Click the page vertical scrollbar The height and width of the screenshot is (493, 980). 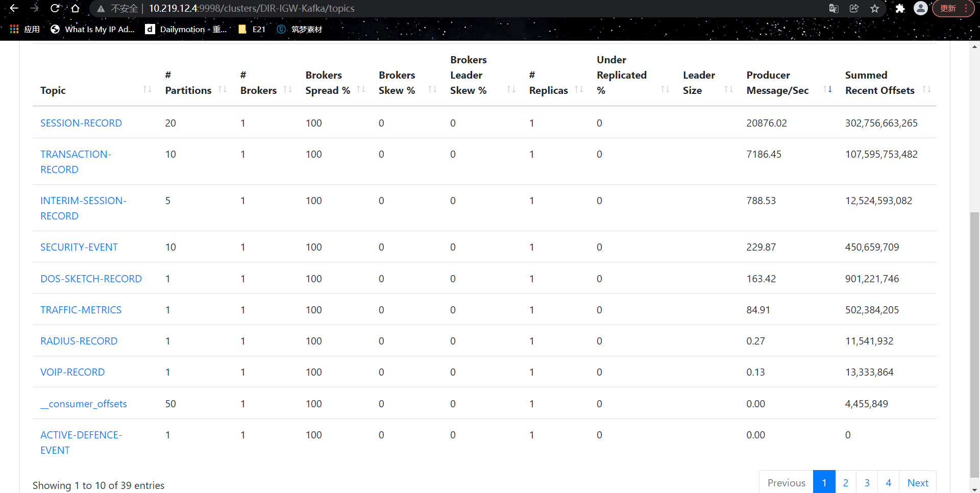click(974, 342)
